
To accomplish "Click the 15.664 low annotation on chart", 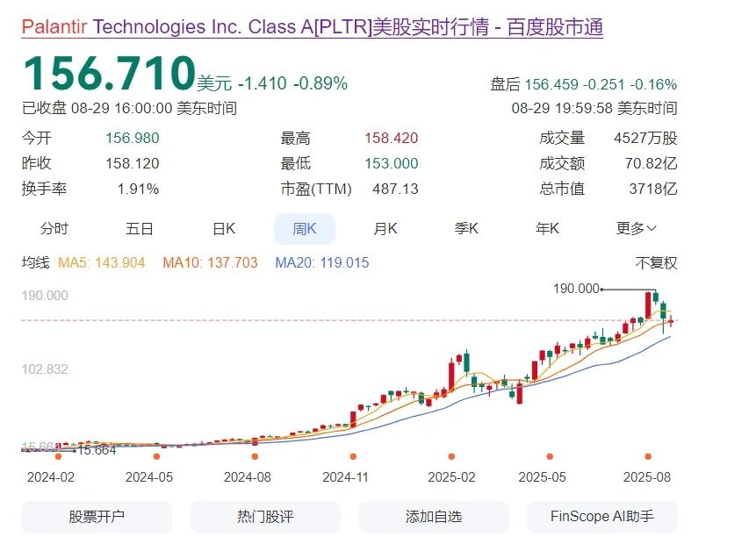I will [97, 450].
